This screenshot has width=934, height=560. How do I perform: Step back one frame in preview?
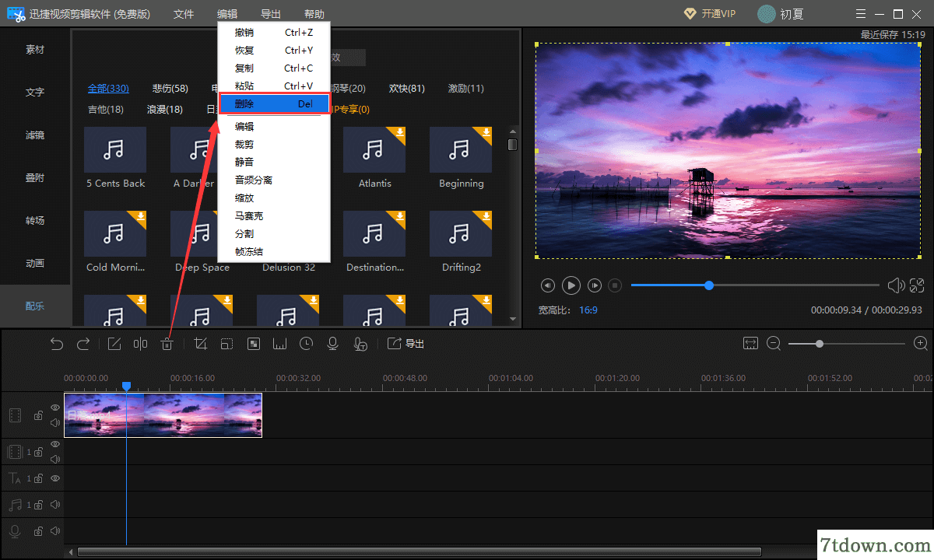(548, 285)
